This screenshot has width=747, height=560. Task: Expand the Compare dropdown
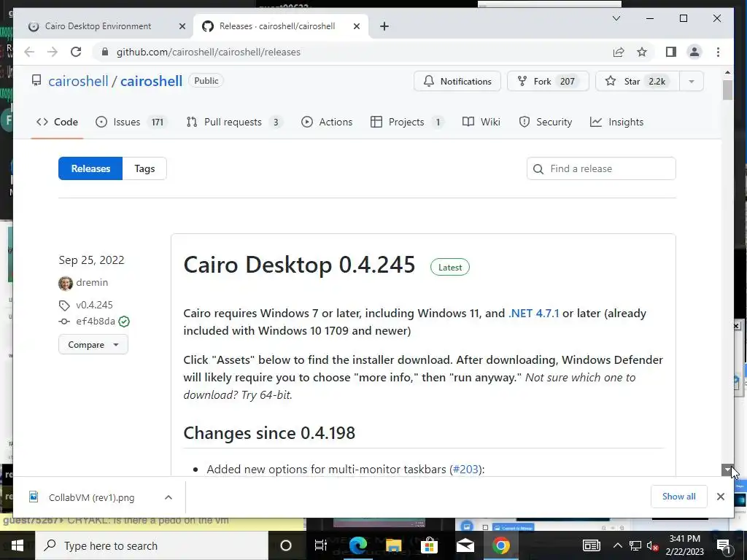(93, 344)
